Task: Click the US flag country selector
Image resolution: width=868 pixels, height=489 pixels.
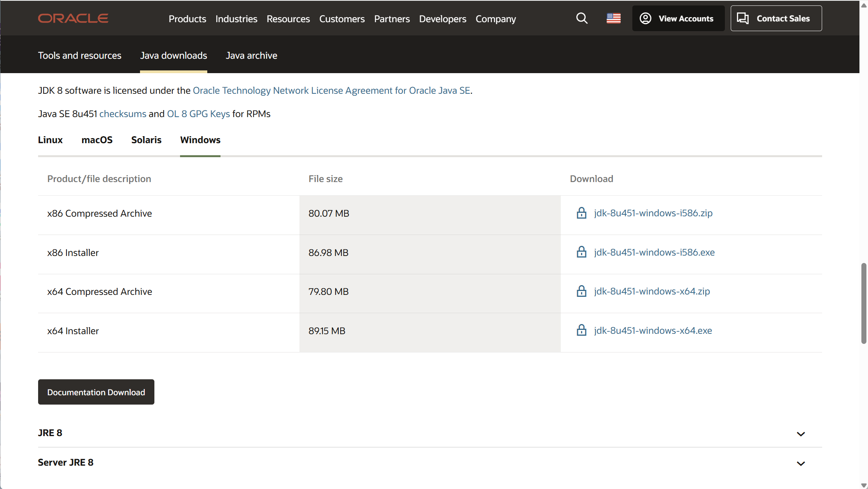Action: pyautogui.click(x=613, y=18)
